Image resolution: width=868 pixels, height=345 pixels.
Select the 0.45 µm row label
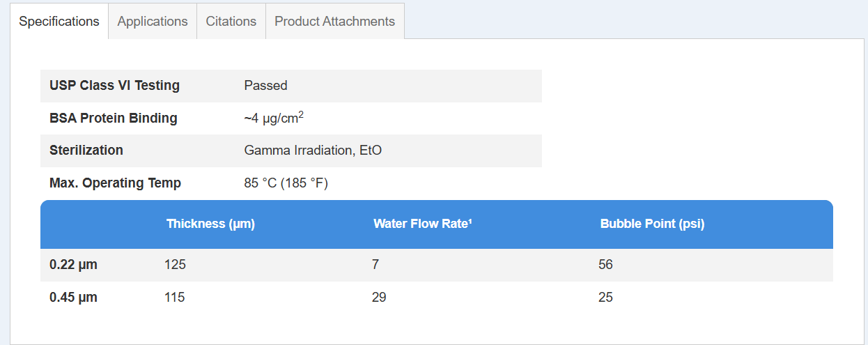pyautogui.click(x=73, y=298)
